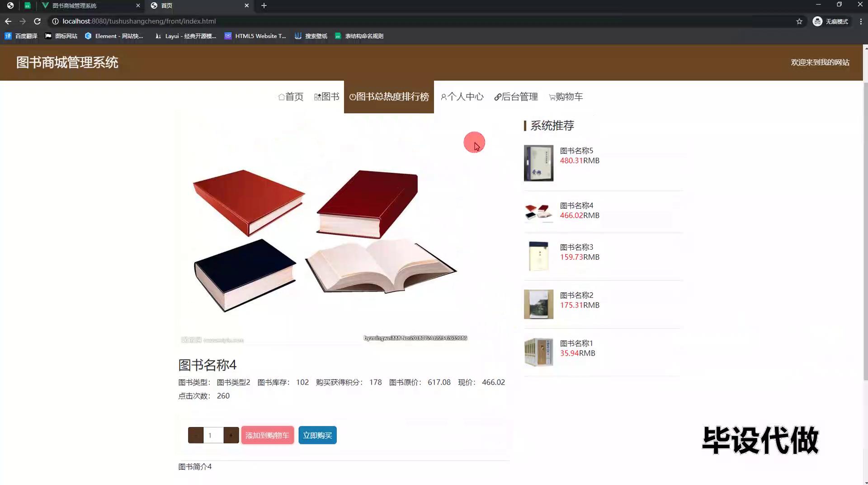Open recommended book 图书名称5 thumbnail
Viewport: 868px width, 485px height.
point(538,163)
